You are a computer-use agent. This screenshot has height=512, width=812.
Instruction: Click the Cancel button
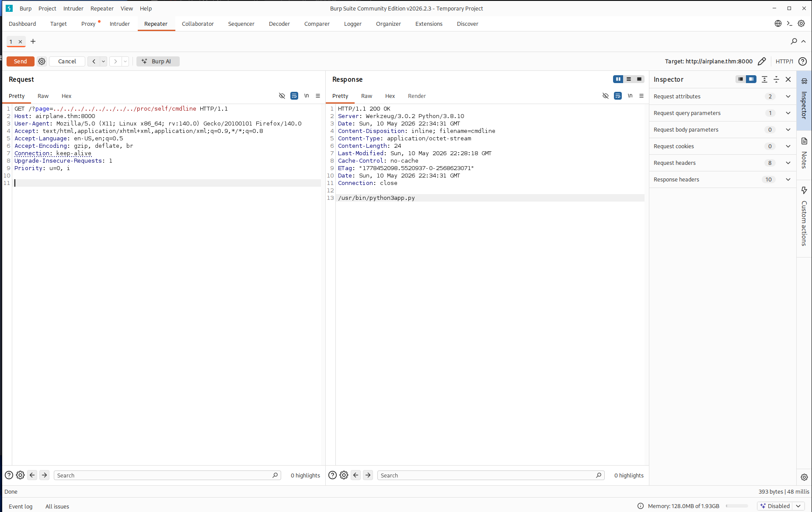[67, 61]
